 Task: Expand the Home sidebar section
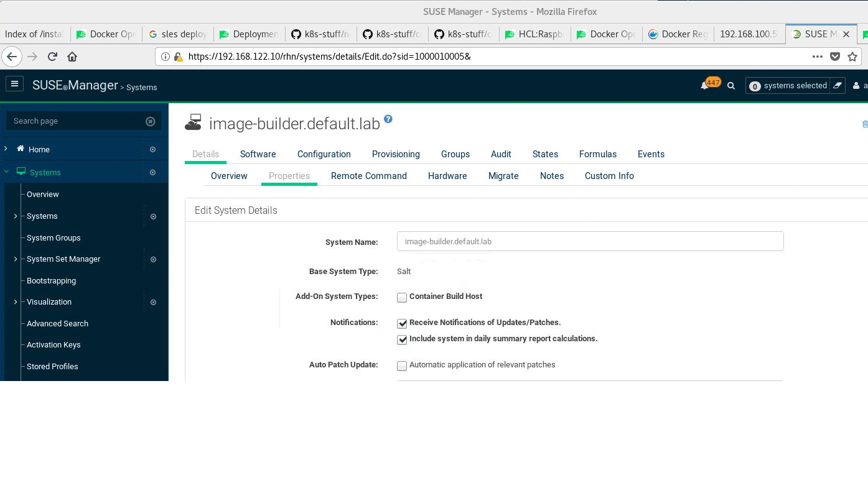tap(6, 149)
